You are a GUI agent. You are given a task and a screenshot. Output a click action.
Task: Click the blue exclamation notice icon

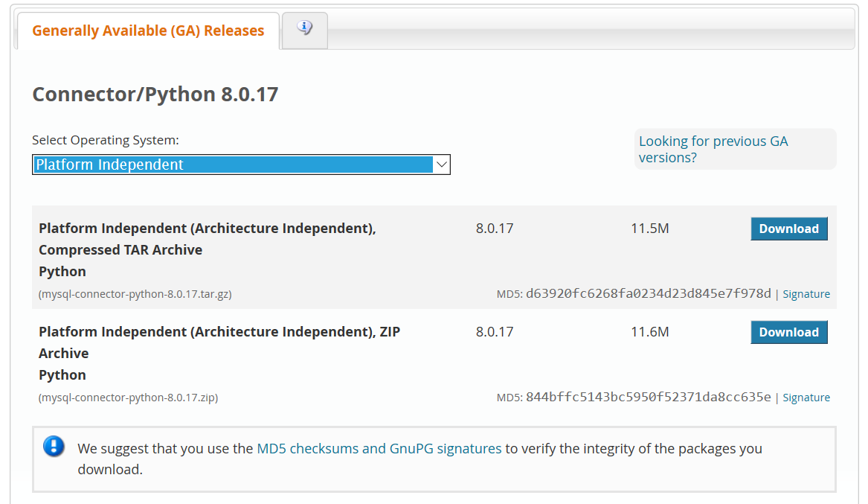54,446
